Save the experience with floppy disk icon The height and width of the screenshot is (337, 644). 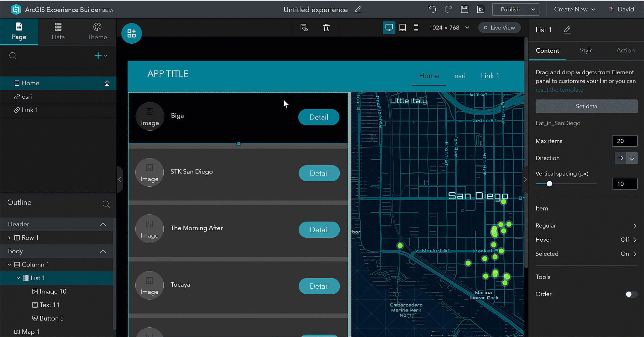coord(465,9)
